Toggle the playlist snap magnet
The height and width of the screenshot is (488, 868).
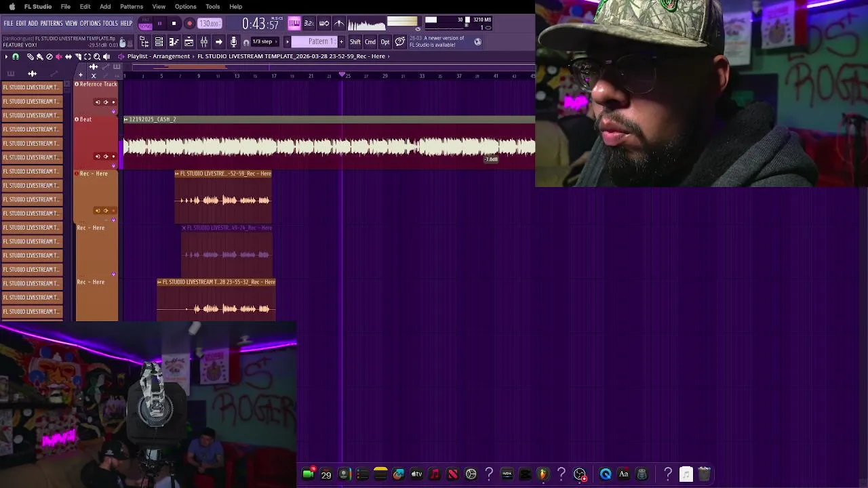15,57
